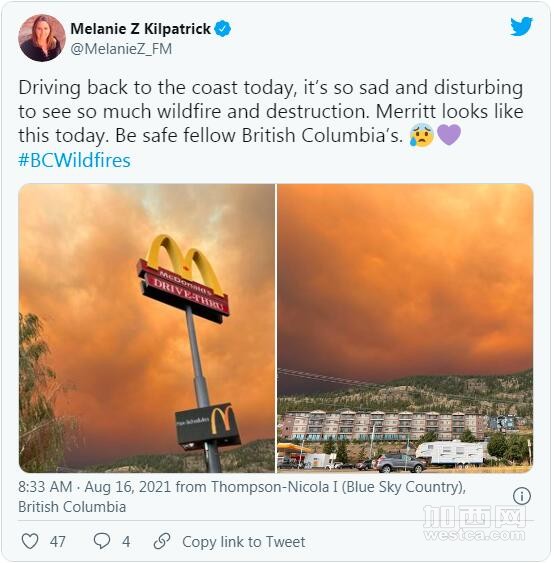Open Melanie Z Kilpatrick's profile picture

(42, 38)
